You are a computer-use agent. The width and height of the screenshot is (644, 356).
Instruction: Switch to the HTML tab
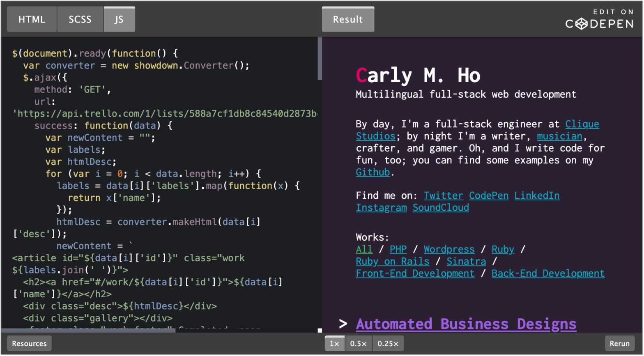tap(32, 19)
